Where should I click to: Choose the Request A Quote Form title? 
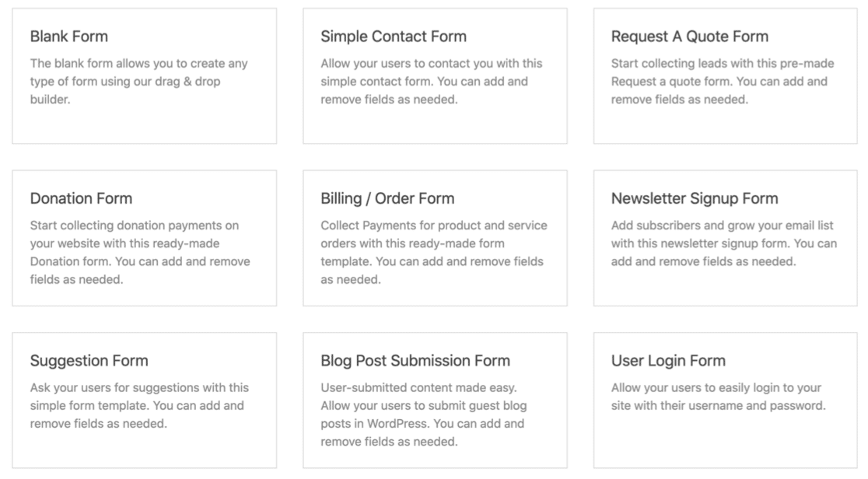(x=689, y=37)
